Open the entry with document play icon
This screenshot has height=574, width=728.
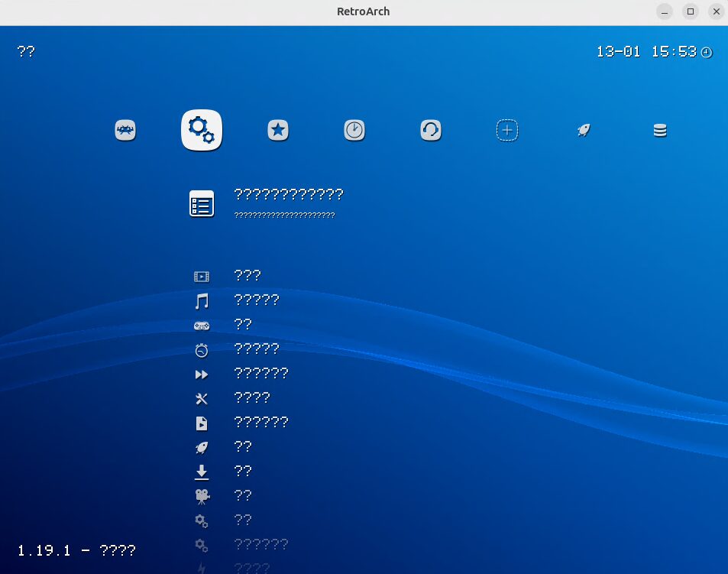coord(202,423)
